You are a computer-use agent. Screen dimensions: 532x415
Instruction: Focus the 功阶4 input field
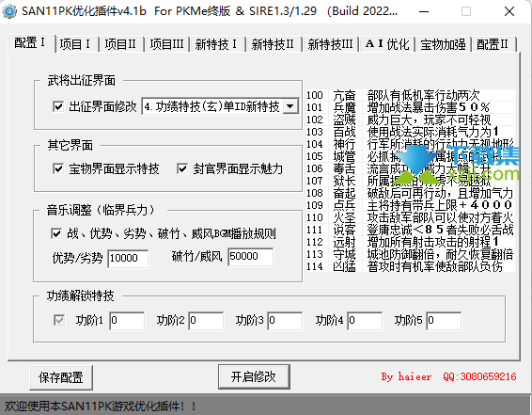coord(365,321)
